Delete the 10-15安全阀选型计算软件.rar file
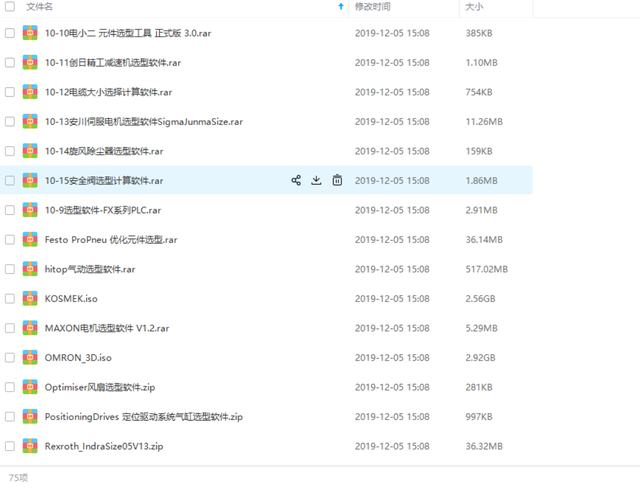The image size is (640, 489). [337, 180]
